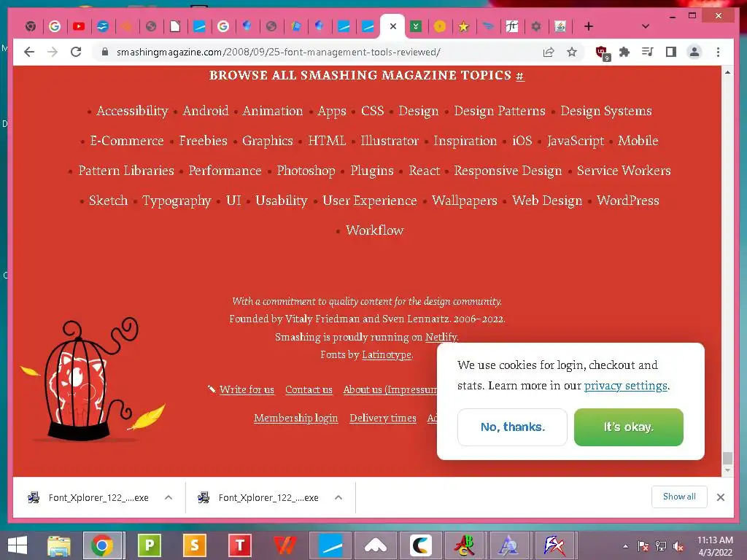
Task: Open the uBlock Origin extension icon
Action: [x=602, y=52]
